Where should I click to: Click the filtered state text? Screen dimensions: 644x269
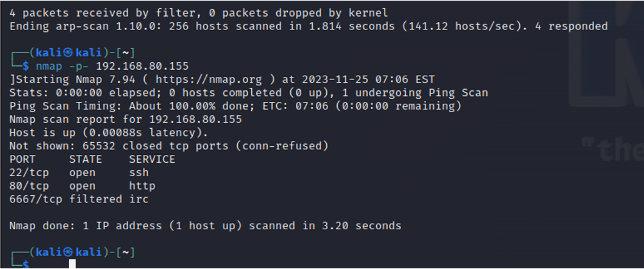click(x=95, y=199)
